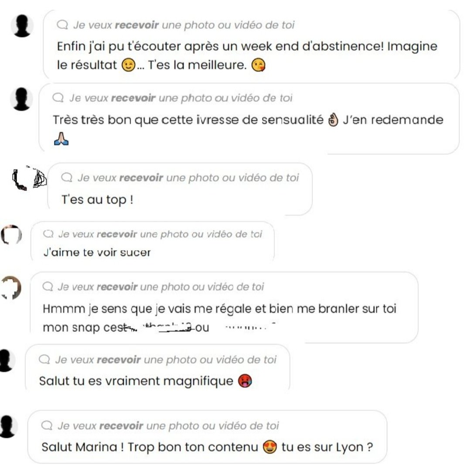The height and width of the screenshot is (476, 471).
Task: Click speech bubble icon in the Marina message
Action: pos(47,425)
